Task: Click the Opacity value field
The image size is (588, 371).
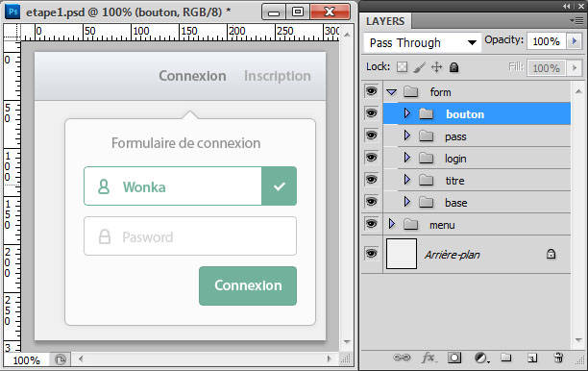Action: pyautogui.click(x=547, y=41)
